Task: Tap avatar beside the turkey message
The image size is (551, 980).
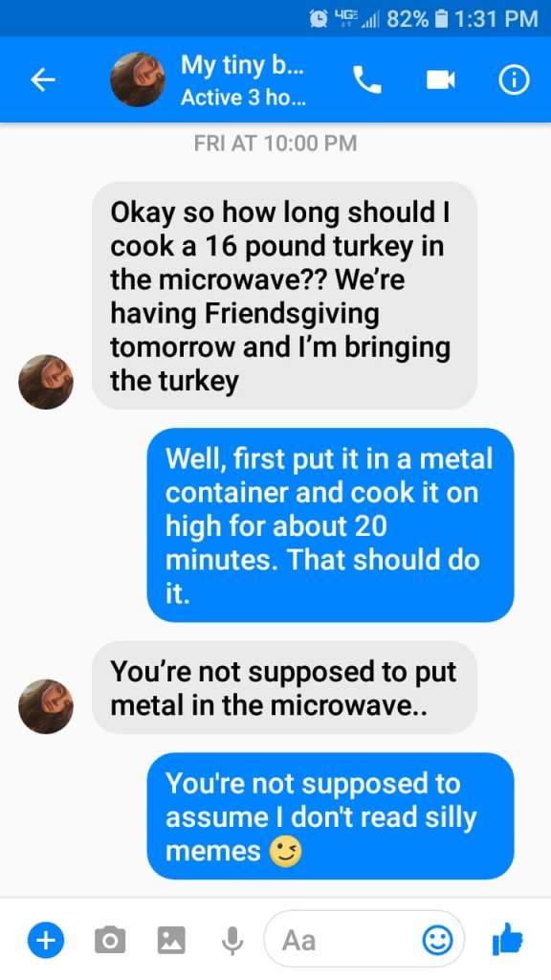Action: tap(46, 382)
